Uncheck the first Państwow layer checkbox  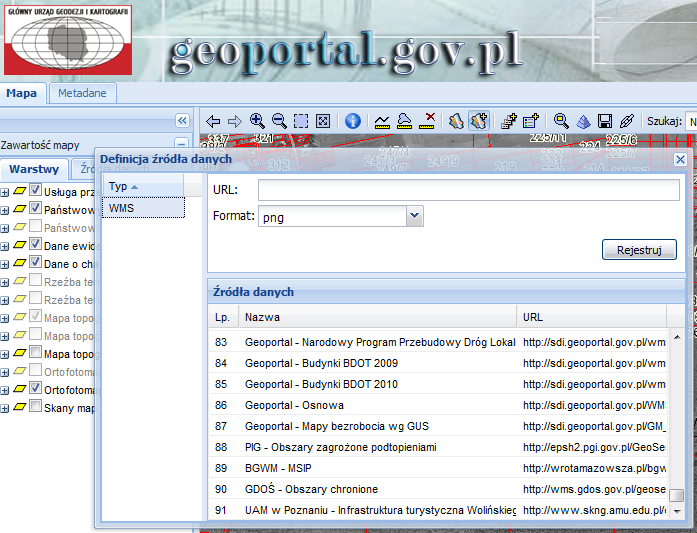pyautogui.click(x=36, y=208)
